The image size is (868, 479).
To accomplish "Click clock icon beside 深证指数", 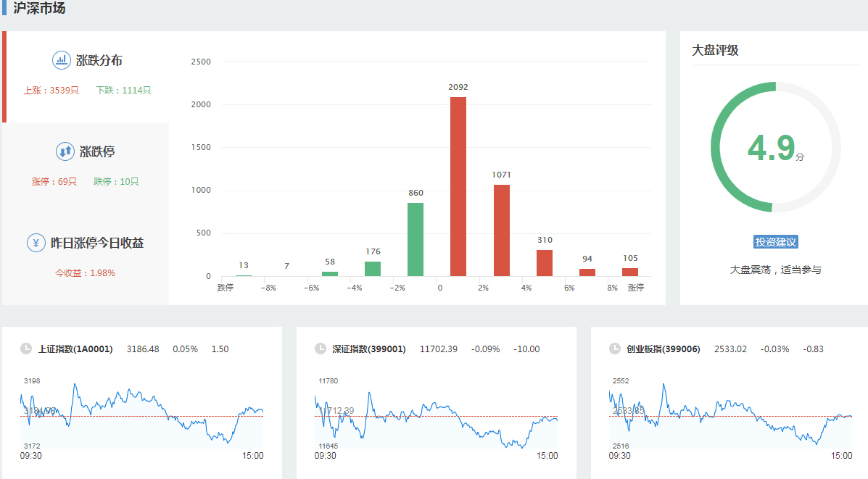I will tap(321, 349).
